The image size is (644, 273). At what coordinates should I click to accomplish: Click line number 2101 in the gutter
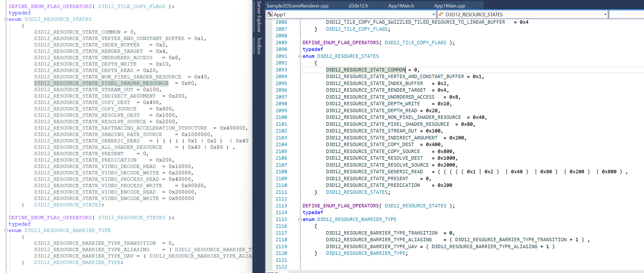pos(281,124)
